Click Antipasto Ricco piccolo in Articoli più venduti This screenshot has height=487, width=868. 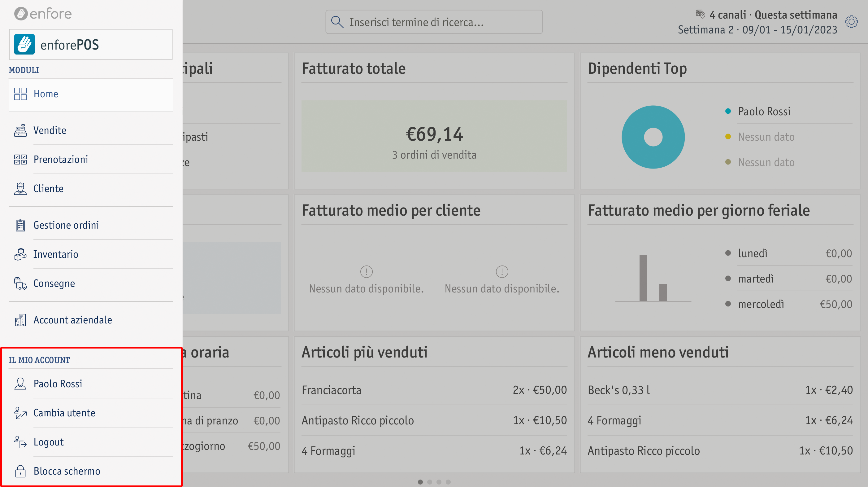434,421
